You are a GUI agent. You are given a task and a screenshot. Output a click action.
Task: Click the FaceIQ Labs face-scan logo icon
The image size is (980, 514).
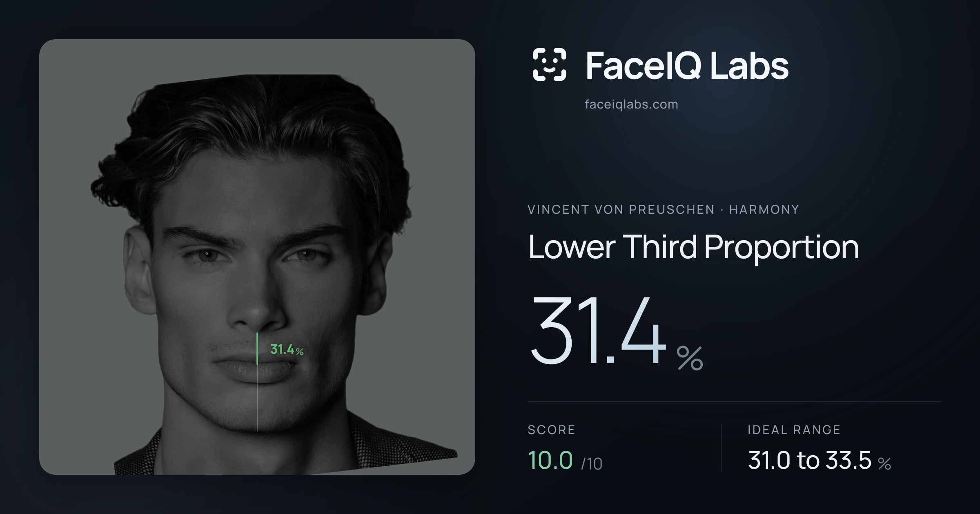click(549, 64)
